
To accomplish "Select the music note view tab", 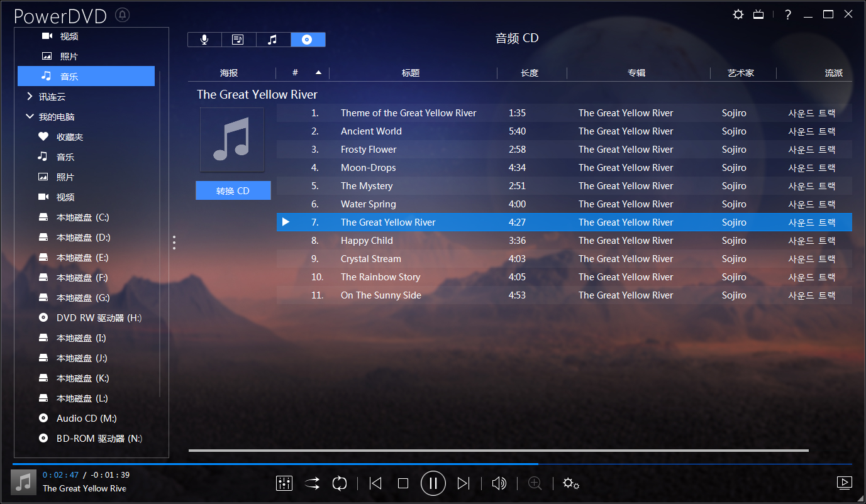I will [273, 40].
